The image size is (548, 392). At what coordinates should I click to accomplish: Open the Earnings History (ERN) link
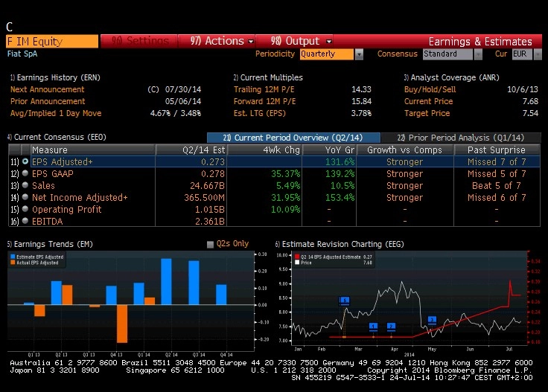click(55, 77)
